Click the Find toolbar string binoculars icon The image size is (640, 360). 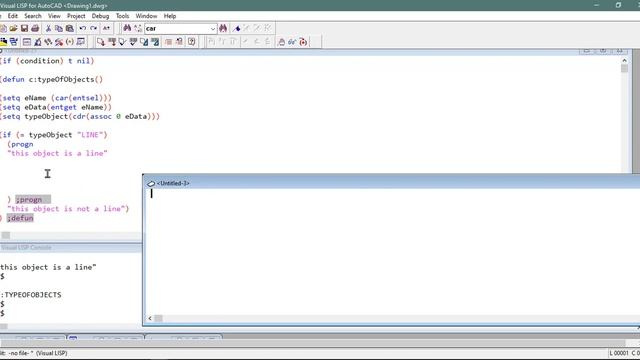pos(223,28)
